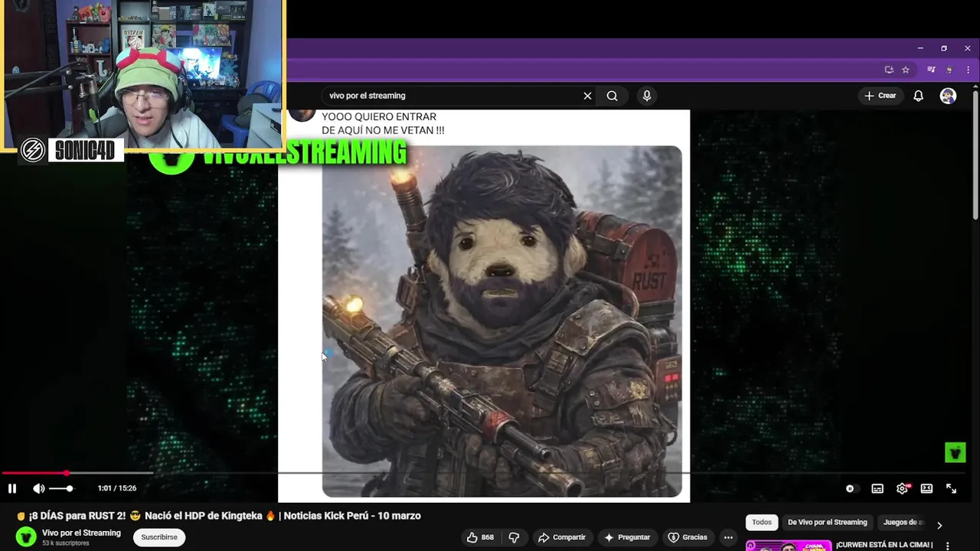
Task: Select the Todos filter chip
Action: pos(762,523)
